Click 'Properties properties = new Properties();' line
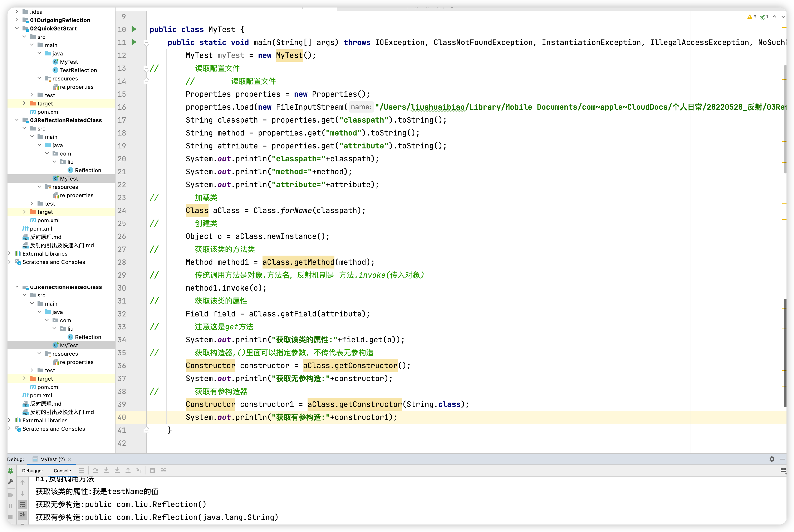Viewport: 794px width, 532px height. point(278,94)
